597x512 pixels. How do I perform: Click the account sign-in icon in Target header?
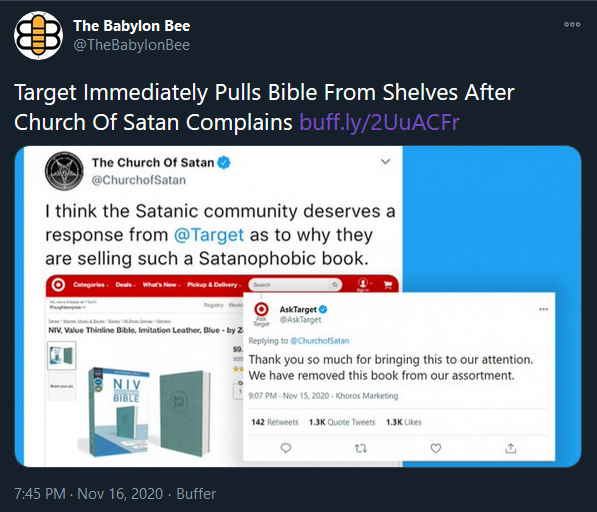tap(363, 284)
